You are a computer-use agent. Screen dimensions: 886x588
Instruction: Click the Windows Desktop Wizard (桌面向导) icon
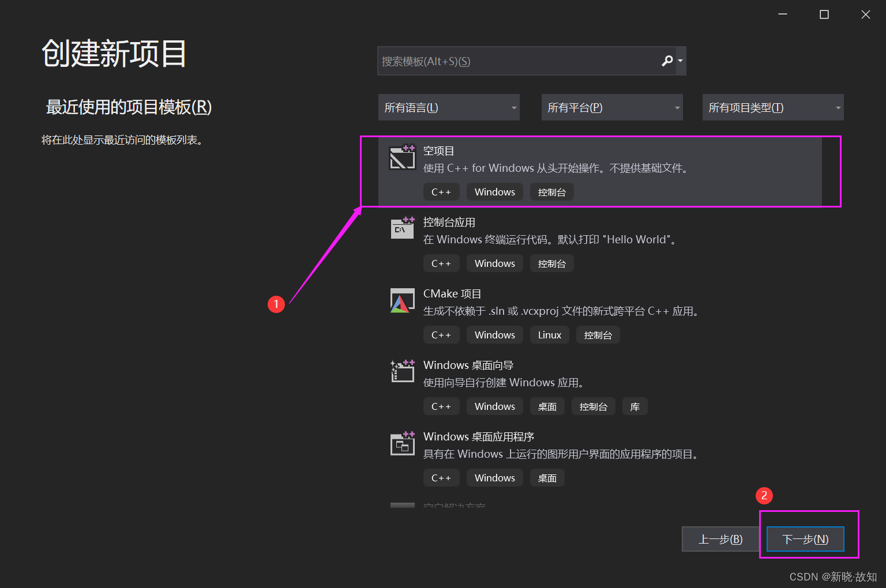point(403,371)
